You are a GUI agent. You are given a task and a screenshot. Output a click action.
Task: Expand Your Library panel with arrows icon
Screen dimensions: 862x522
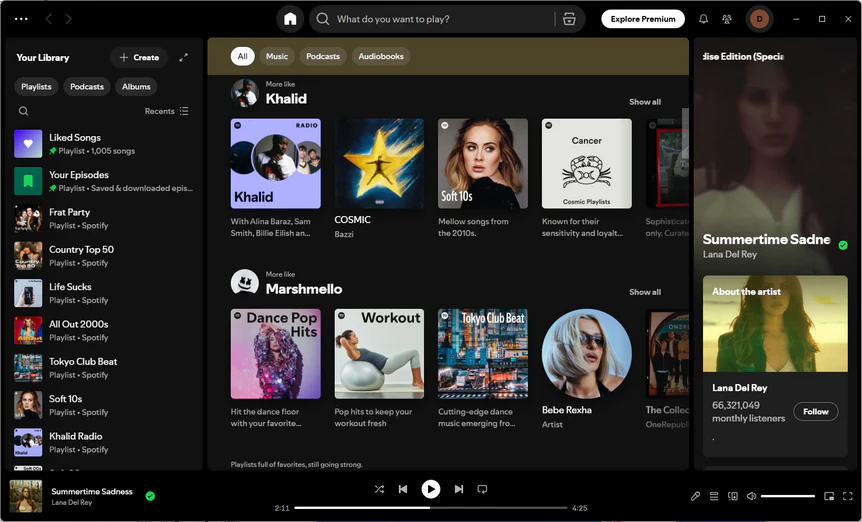click(183, 58)
